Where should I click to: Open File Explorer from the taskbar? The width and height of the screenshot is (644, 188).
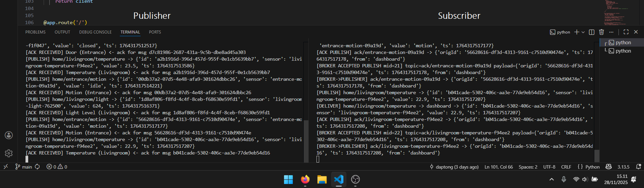[x=322, y=180]
